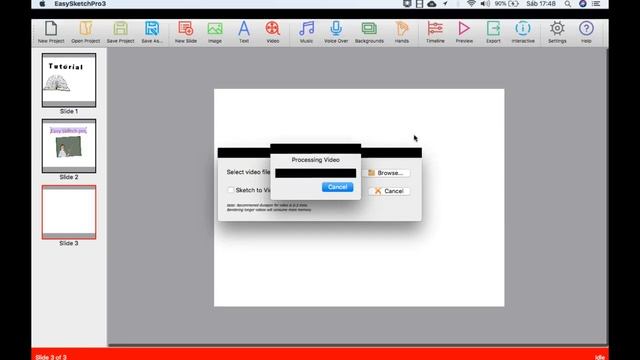
Task: Click the Save Project icon
Action: point(120,32)
